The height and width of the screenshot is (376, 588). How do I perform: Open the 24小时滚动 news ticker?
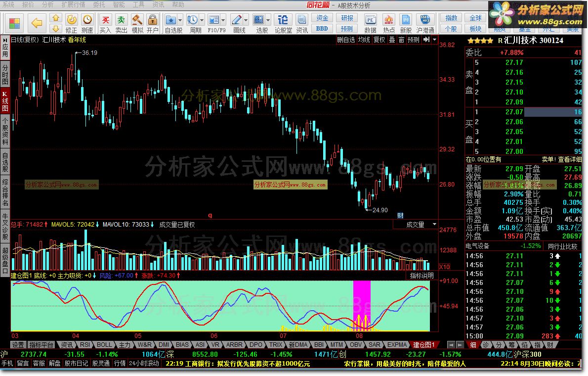click(144, 363)
